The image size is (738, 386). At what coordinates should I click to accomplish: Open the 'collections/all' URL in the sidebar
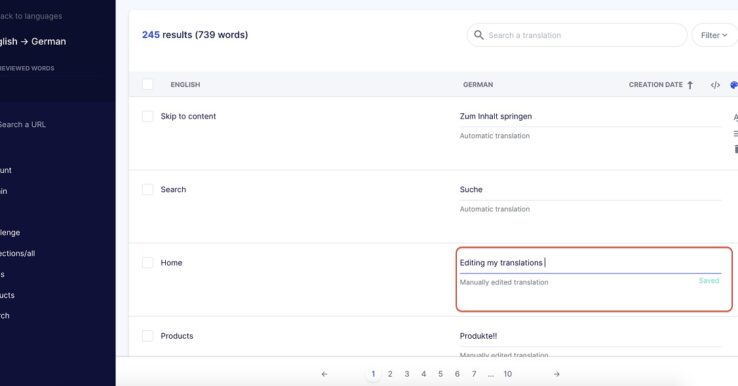pyautogui.click(x=17, y=253)
